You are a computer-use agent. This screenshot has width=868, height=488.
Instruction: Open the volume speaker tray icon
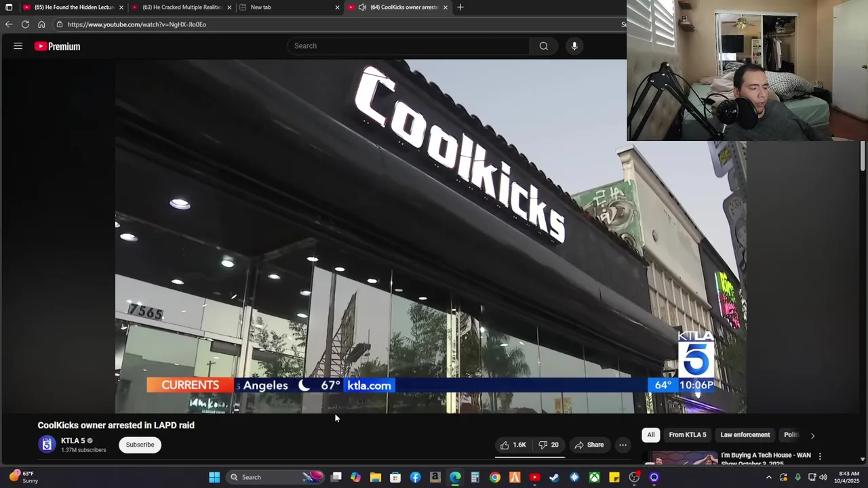click(x=823, y=477)
